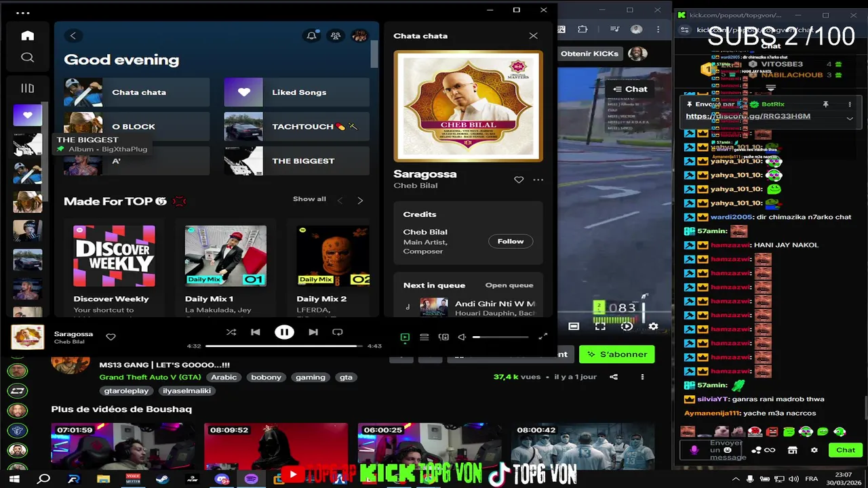Open queue from Next in queue section

(x=509, y=285)
